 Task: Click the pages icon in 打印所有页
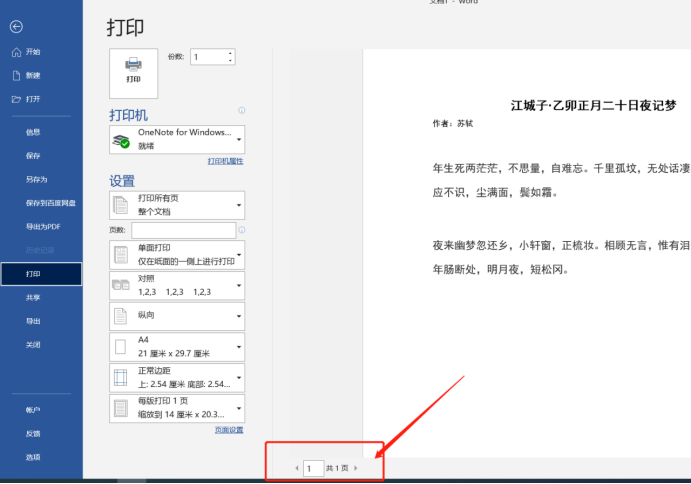[121, 205]
